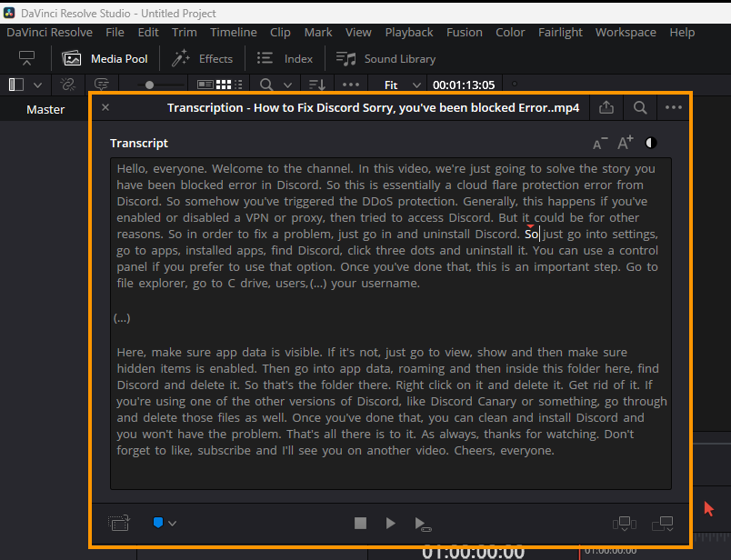Toggle the Effects panel
The width and height of the screenshot is (731, 560).
tap(202, 59)
